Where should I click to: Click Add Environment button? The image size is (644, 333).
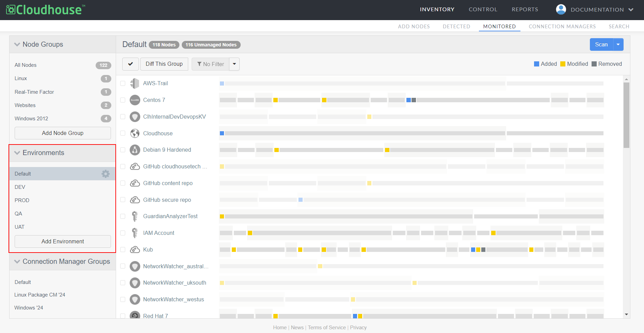63,241
